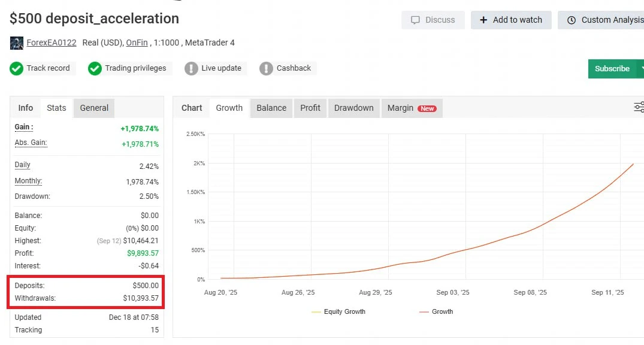Expand the Subscribe button dropdown arrow

coord(640,68)
